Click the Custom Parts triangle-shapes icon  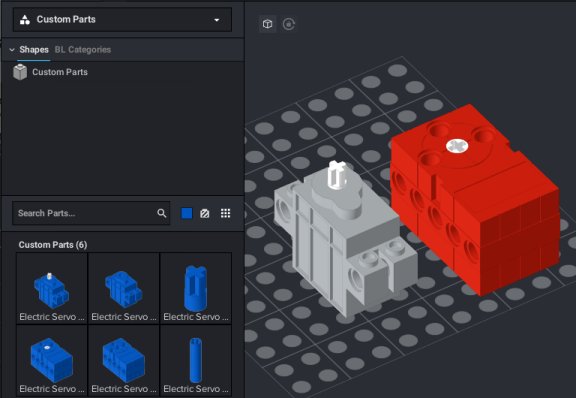[25, 19]
